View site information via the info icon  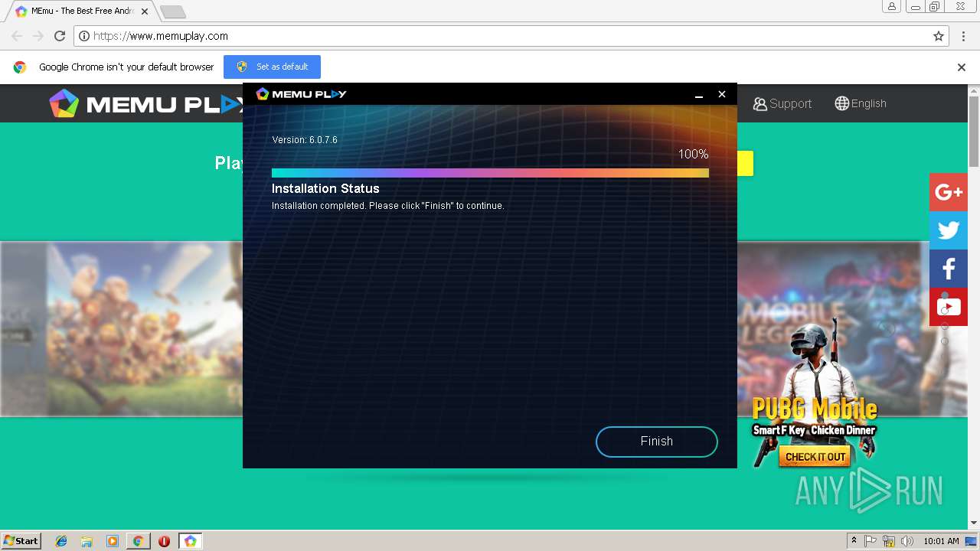[x=84, y=36]
